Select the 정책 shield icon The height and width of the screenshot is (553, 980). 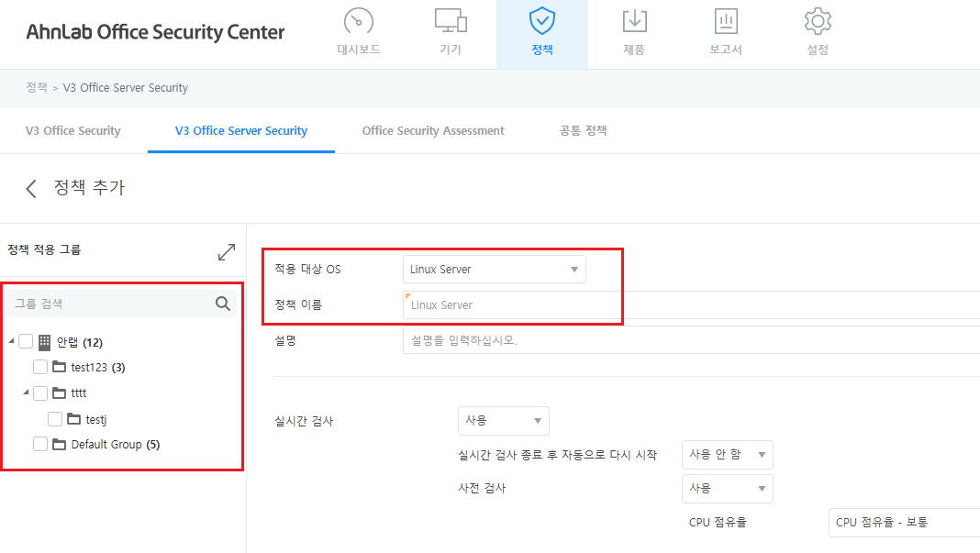pos(542,20)
